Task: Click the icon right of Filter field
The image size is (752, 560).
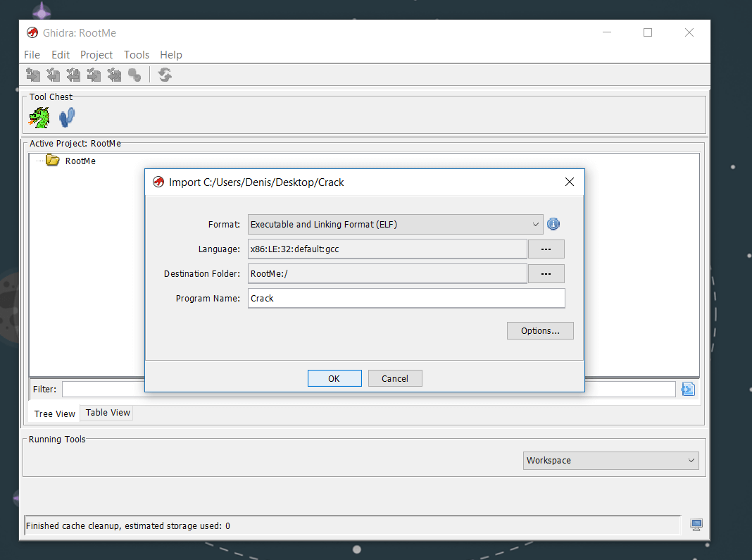Action: tap(688, 389)
